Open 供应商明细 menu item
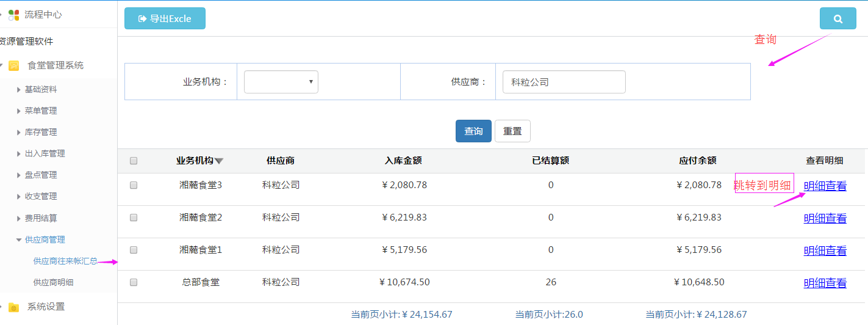The image size is (868, 325). pos(53,282)
